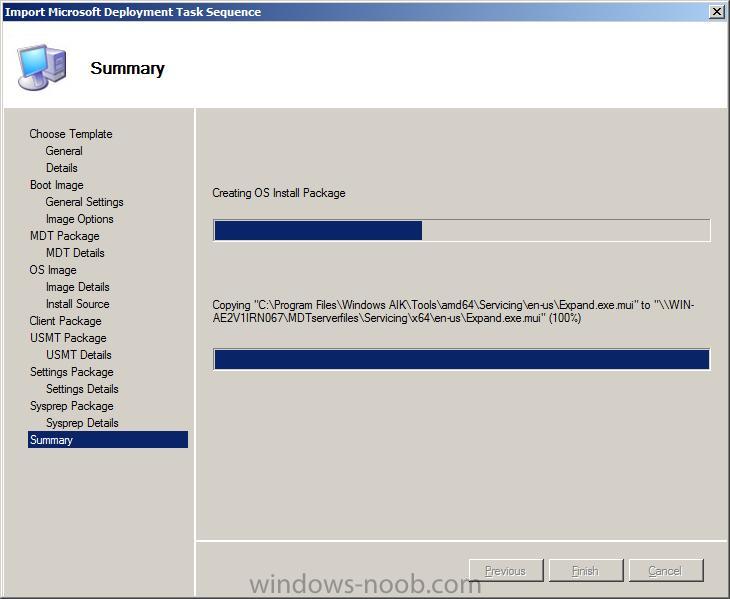The image size is (730, 599).
Task: Click the Creating OS Install Package label
Action: pyautogui.click(x=279, y=193)
